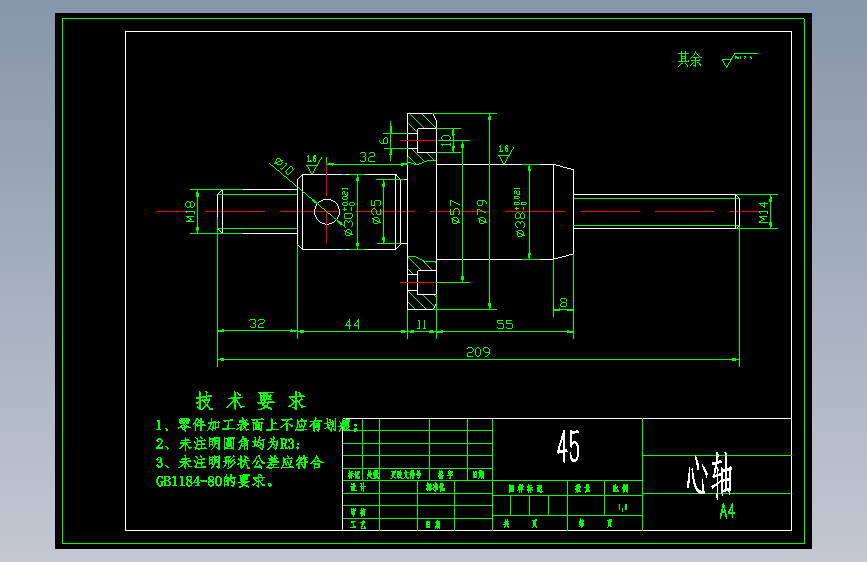Select the 10 counterbore diameter dimension

[446, 142]
